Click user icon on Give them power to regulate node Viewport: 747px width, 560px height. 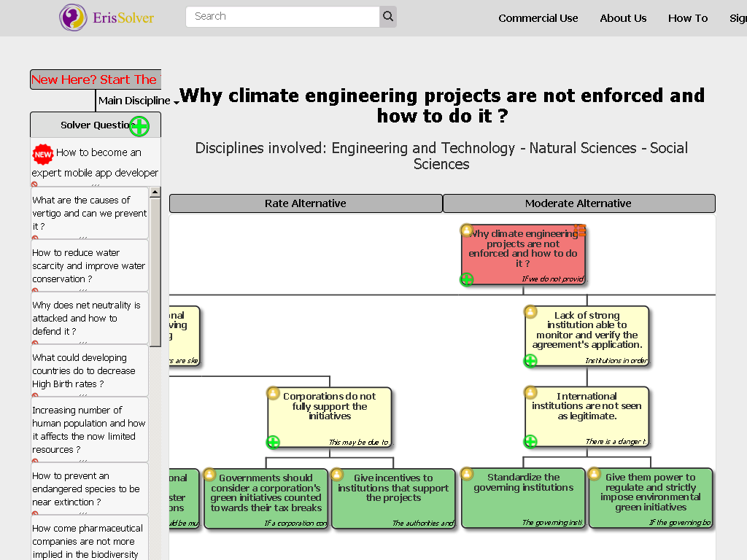click(594, 474)
